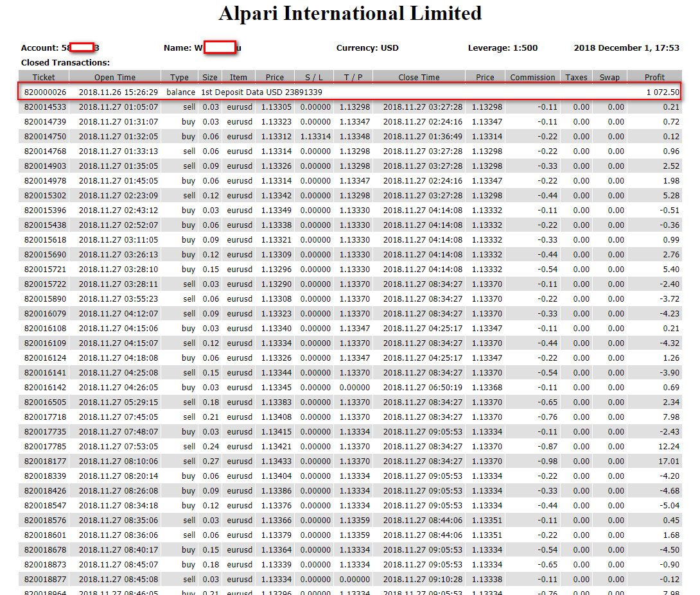
Task: Click close time 2018.11.27 09:10:28
Action: coord(423,579)
